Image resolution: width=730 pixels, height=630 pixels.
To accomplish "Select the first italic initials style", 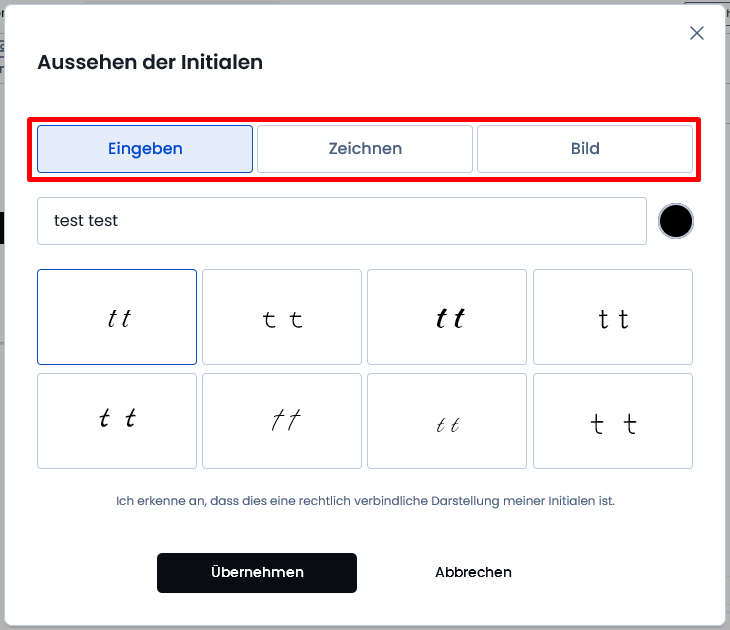I will pyautogui.click(x=117, y=317).
